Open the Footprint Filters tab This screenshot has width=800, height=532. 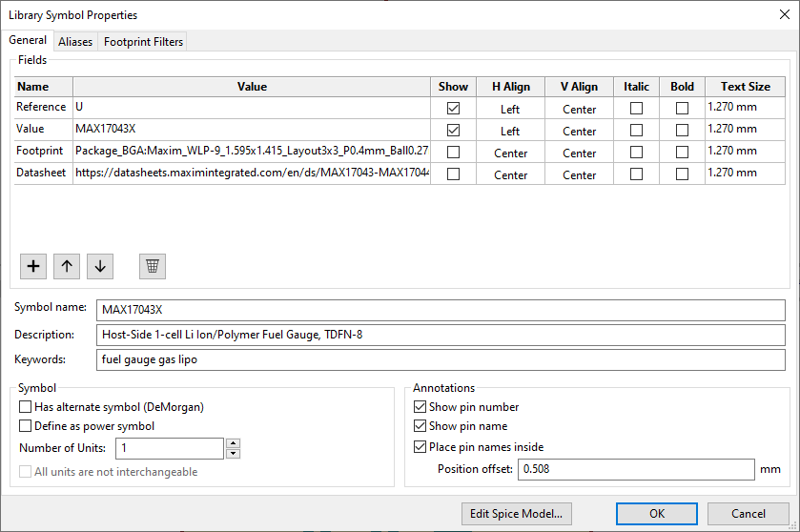click(x=143, y=42)
